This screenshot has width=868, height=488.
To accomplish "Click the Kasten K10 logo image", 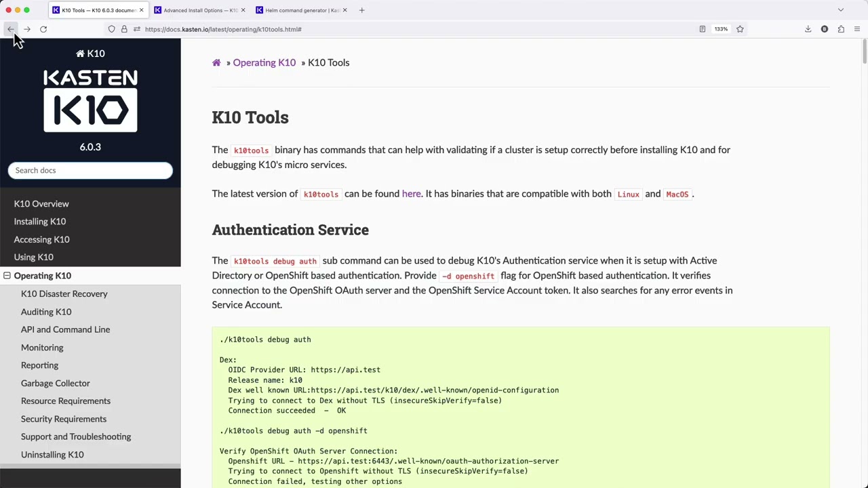I will (90, 101).
